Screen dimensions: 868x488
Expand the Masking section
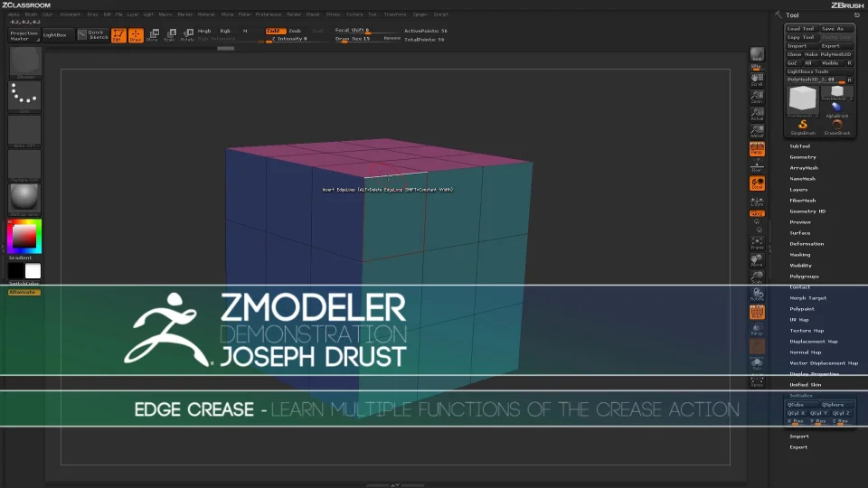click(x=800, y=255)
